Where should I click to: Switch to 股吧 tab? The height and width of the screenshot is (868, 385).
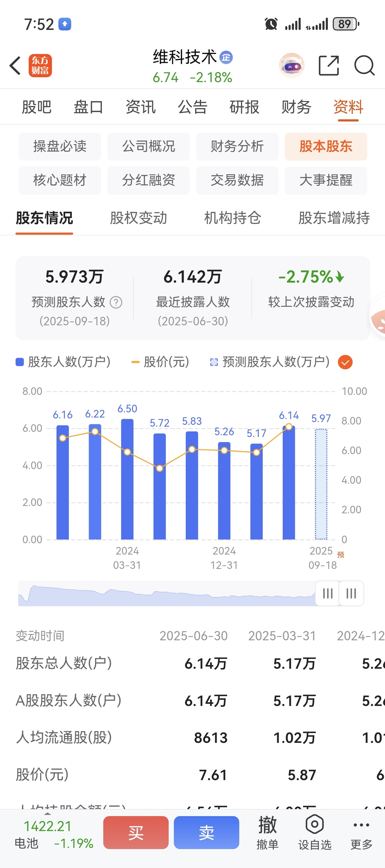(x=36, y=107)
